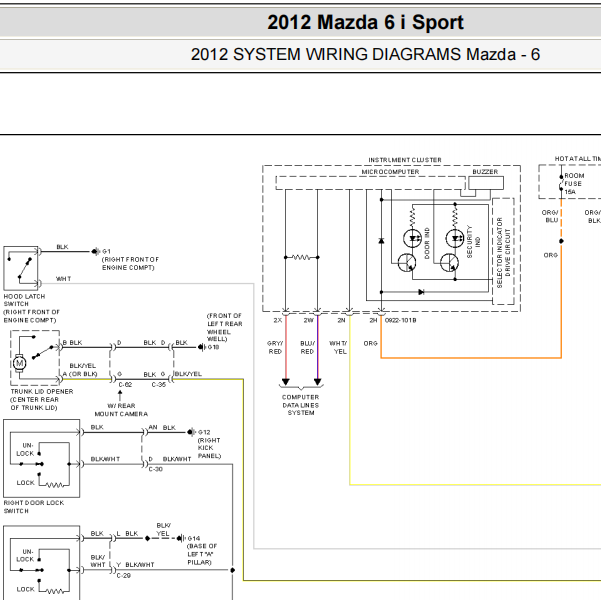Click the G12 ground label
This screenshot has width=601, height=600.
[x=204, y=432]
